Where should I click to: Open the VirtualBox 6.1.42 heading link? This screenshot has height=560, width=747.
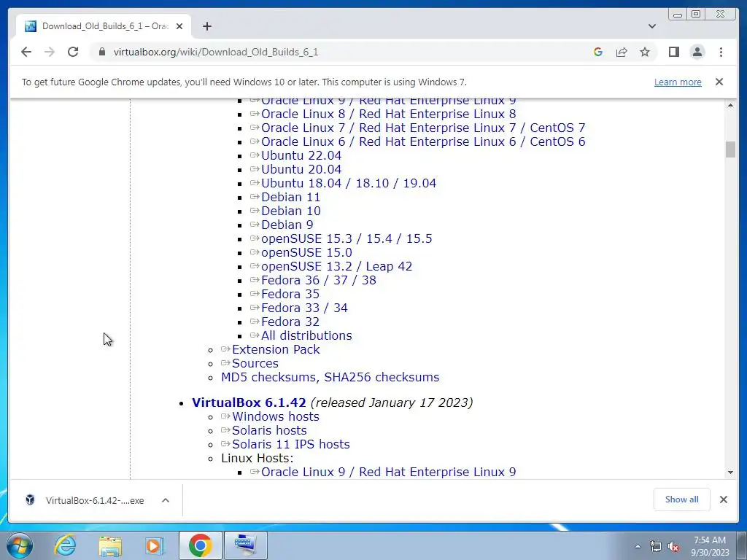(249, 402)
